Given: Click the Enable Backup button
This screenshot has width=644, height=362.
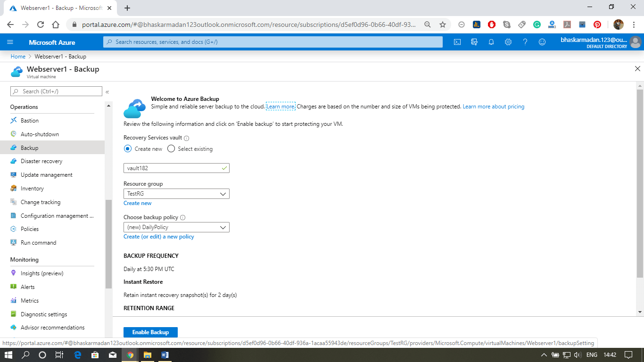Looking at the screenshot, I should 150,332.
